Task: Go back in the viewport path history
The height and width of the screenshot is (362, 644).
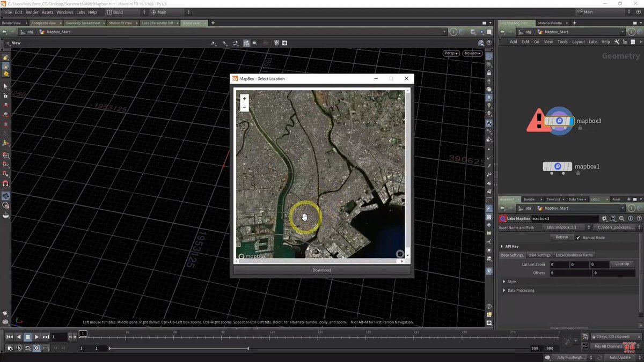Action: [5, 32]
